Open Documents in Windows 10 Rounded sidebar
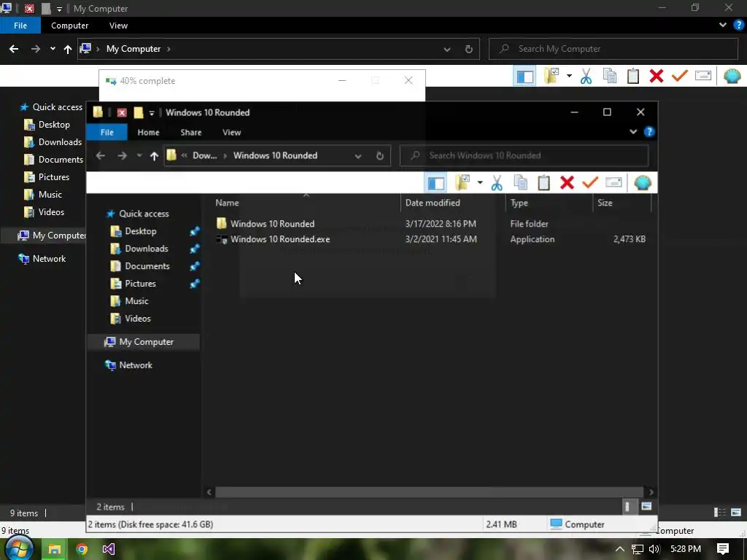The height and width of the screenshot is (560, 747). click(147, 266)
